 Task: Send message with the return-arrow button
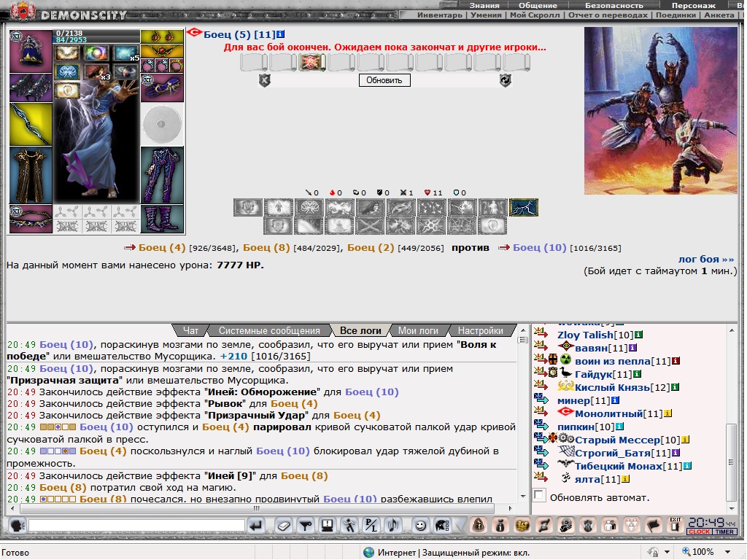click(x=256, y=526)
